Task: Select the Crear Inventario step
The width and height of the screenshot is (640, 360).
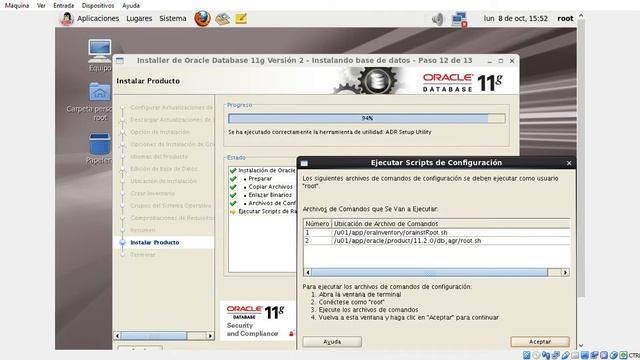Action: click(153, 193)
